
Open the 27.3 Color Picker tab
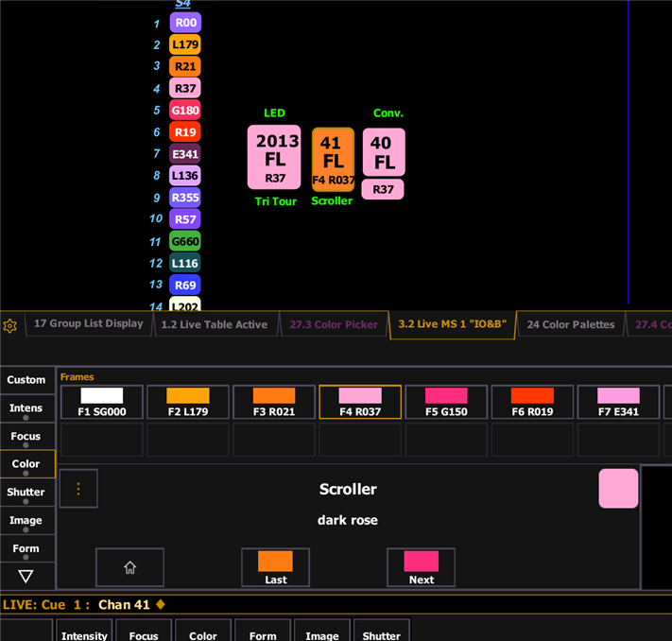(x=334, y=324)
